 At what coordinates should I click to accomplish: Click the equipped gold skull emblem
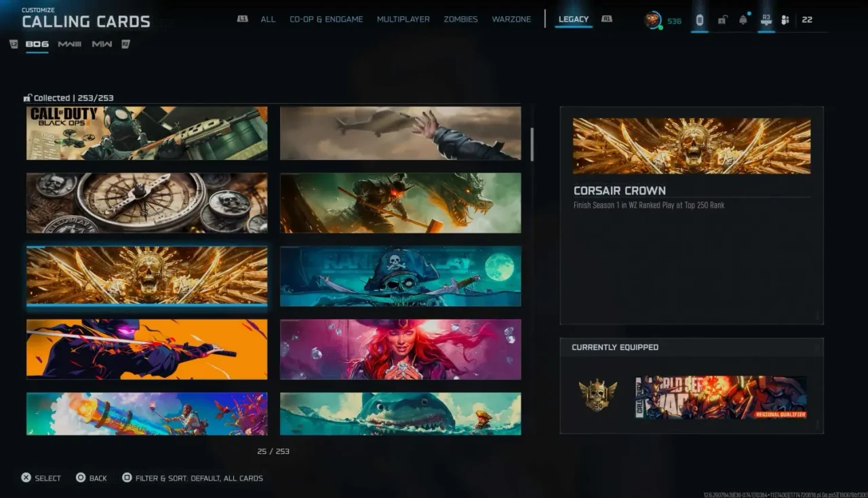coord(597,395)
